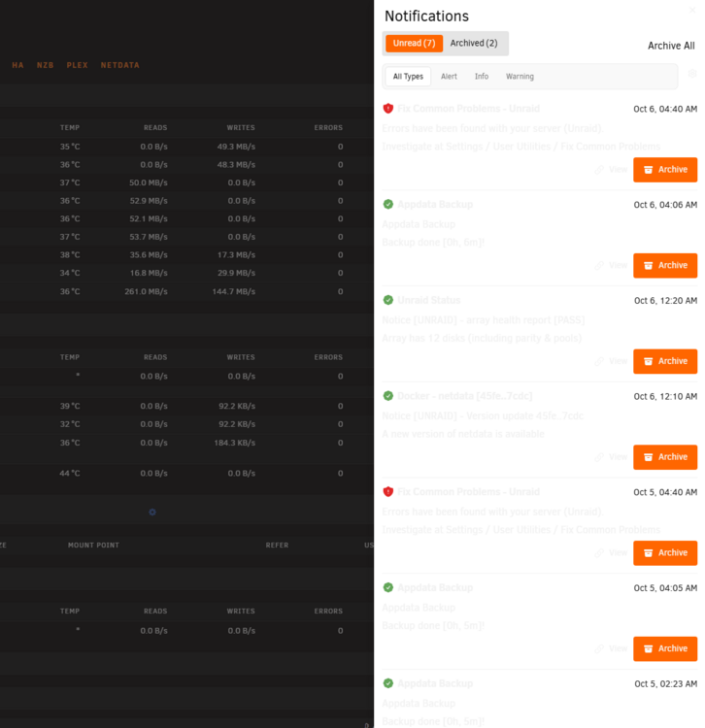Click the REFER column header

[x=277, y=546]
